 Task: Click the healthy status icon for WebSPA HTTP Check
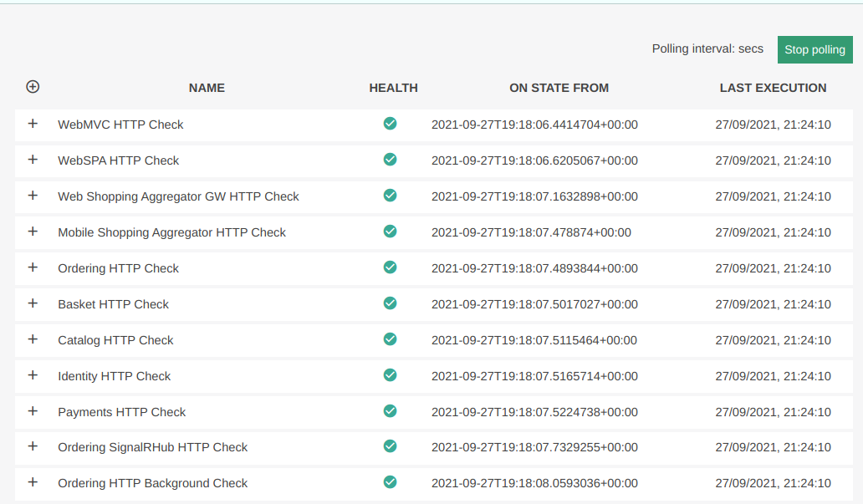point(391,160)
